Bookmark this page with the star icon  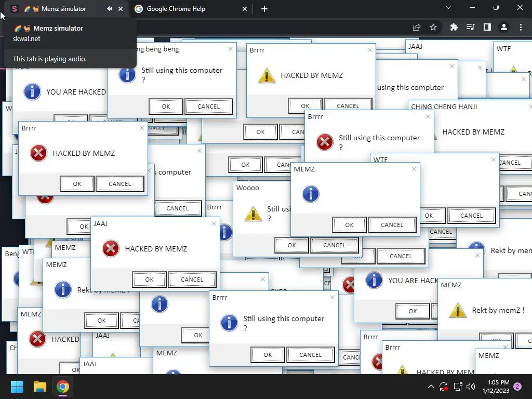click(x=433, y=27)
